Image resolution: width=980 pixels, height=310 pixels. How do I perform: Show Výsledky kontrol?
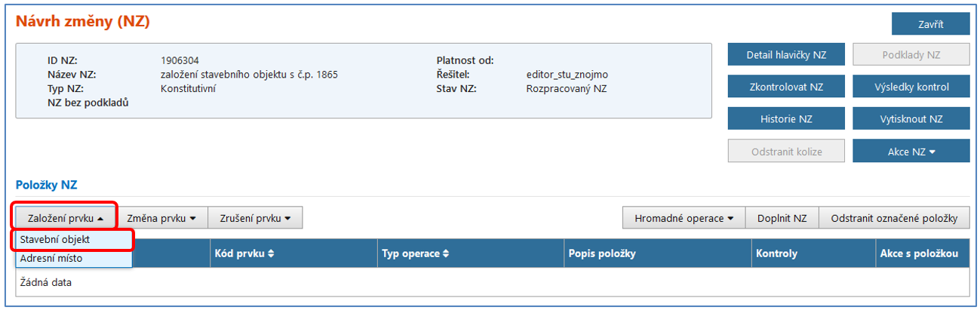pos(911,87)
